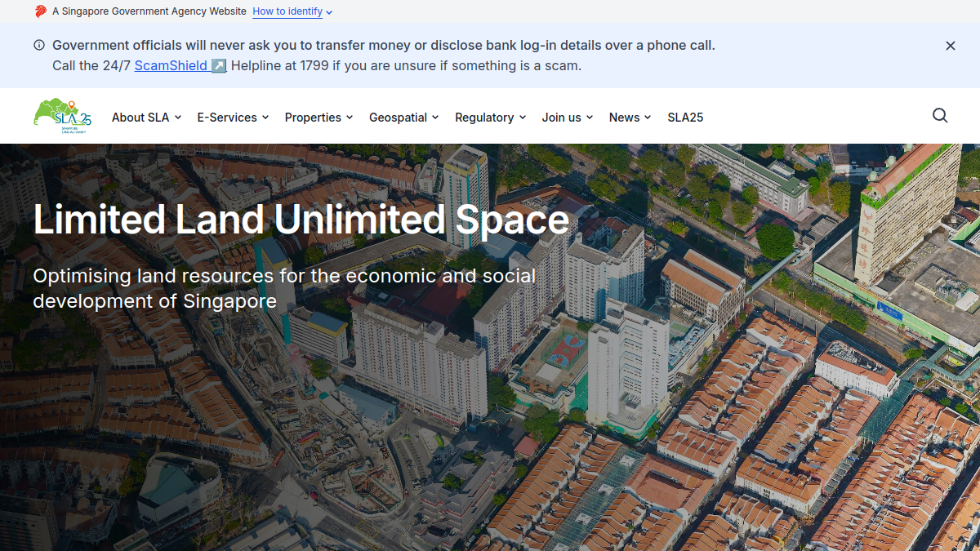Open the Properties menu
Image resolution: width=980 pixels, height=551 pixels.
click(318, 118)
